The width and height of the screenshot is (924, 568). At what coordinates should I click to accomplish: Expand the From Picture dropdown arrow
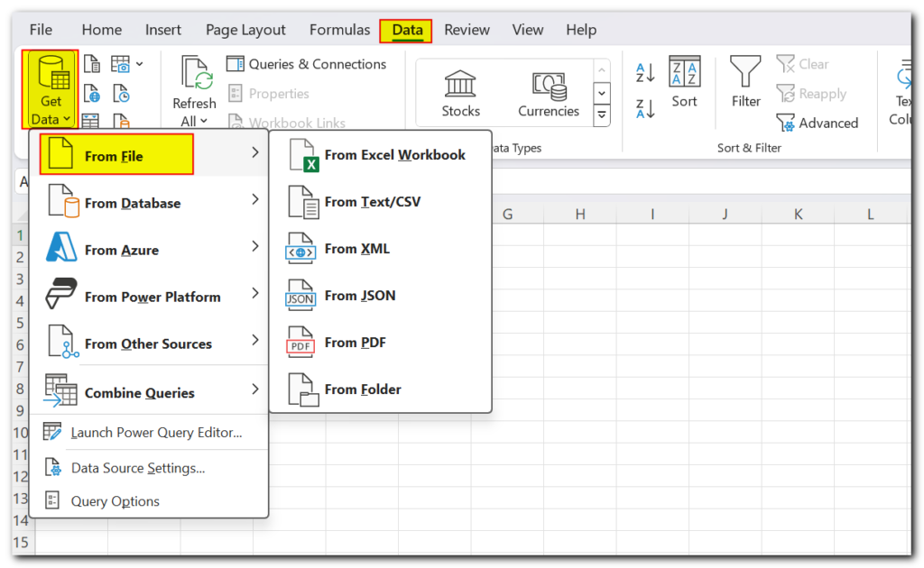(x=140, y=64)
